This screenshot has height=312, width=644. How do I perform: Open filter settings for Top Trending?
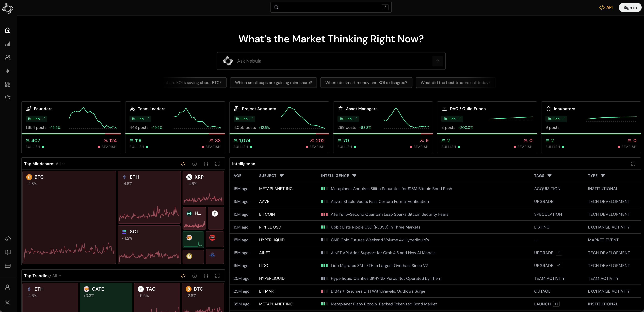[x=206, y=276]
